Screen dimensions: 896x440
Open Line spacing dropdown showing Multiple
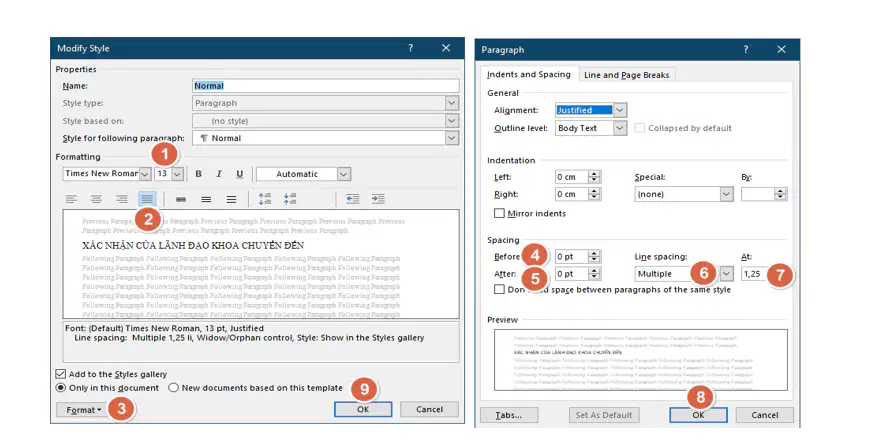click(x=726, y=274)
